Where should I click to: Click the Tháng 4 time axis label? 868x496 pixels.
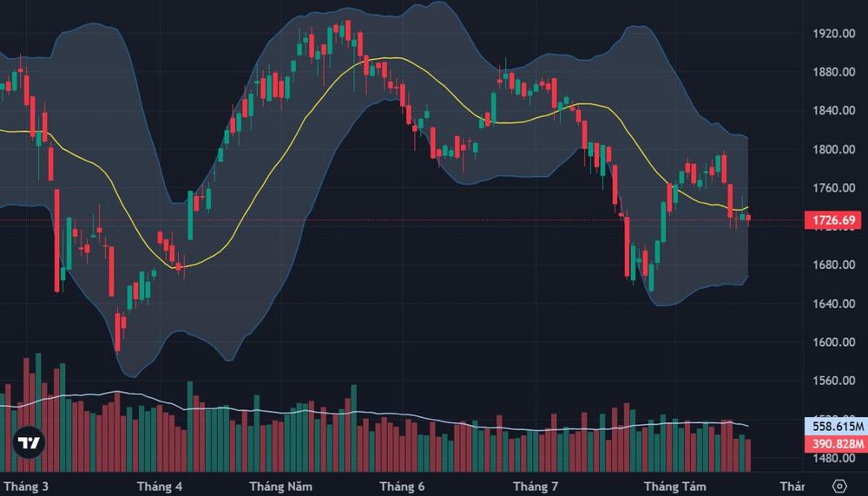[160, 486]
